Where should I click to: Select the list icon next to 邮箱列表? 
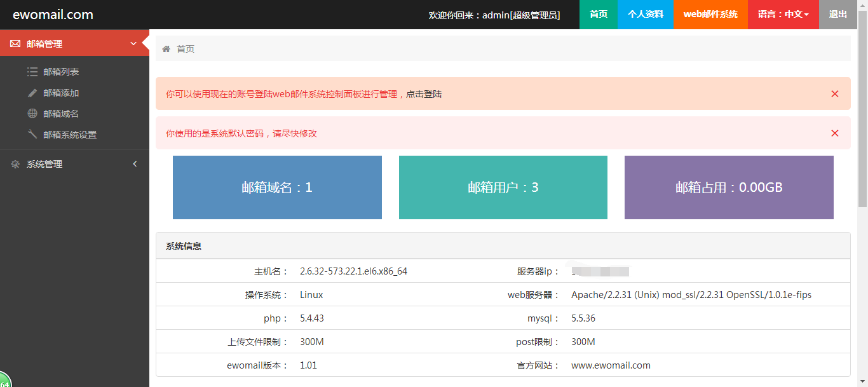(x=32, y=71)
